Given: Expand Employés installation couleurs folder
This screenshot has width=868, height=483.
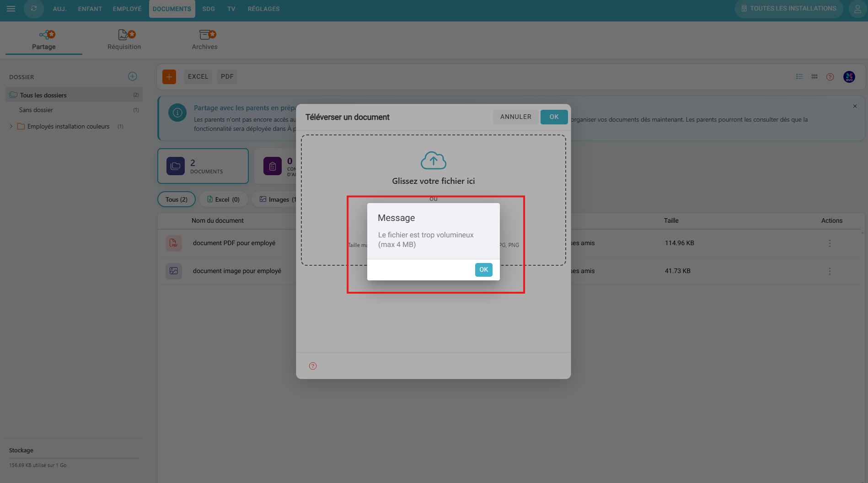Looking at the screenshot, I should click(x=11, y=126).
